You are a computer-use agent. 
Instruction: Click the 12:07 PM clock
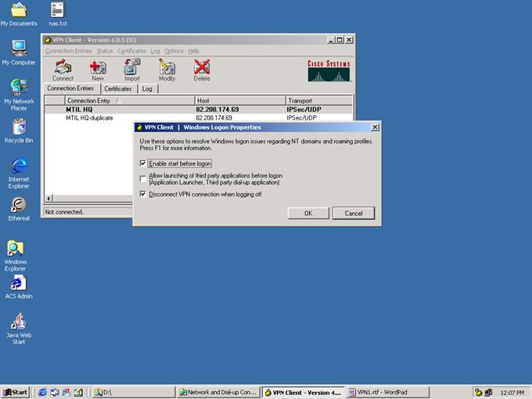pyautogui.click(x=512, y=393)
